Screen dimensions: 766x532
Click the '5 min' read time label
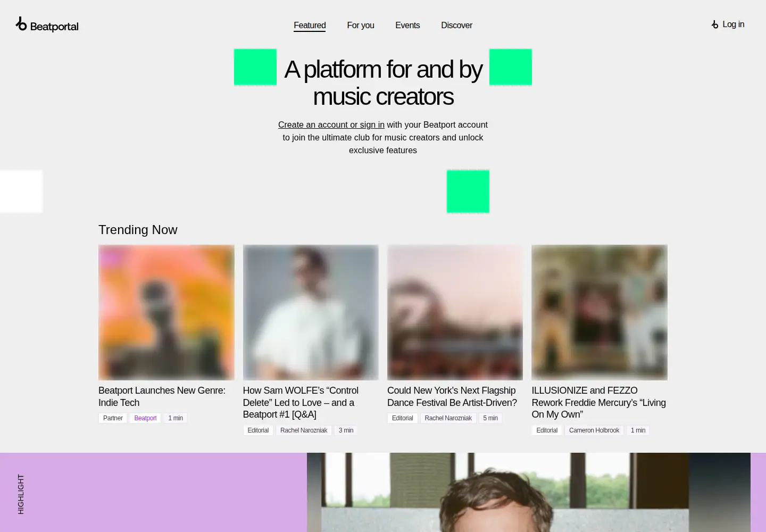click(490, 418)
